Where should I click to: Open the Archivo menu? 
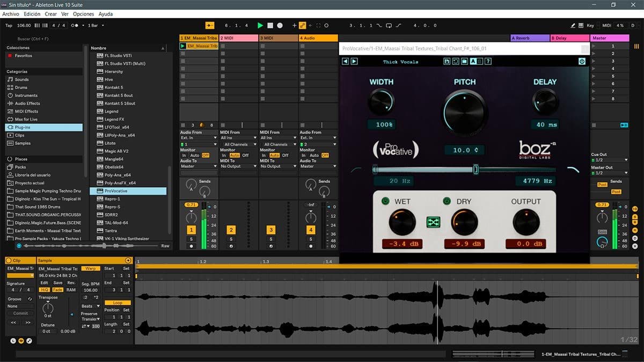[11, 14]
